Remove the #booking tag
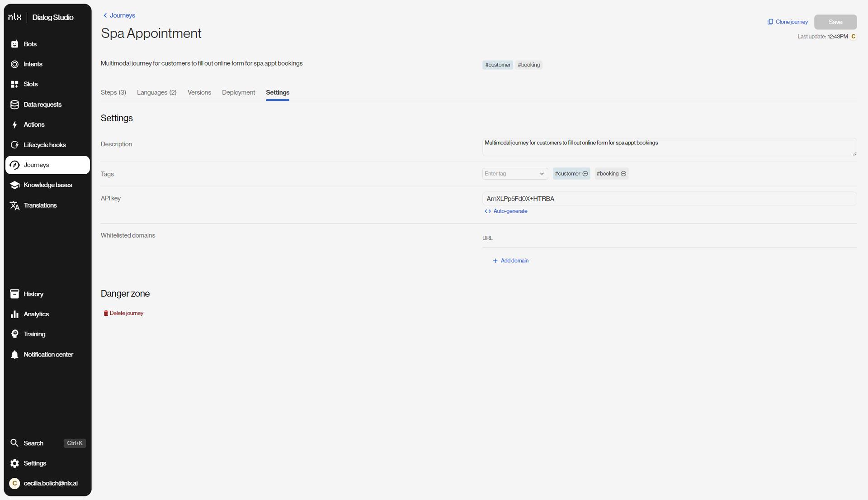The height and width of the screenshot is (500, 868). 623,174
